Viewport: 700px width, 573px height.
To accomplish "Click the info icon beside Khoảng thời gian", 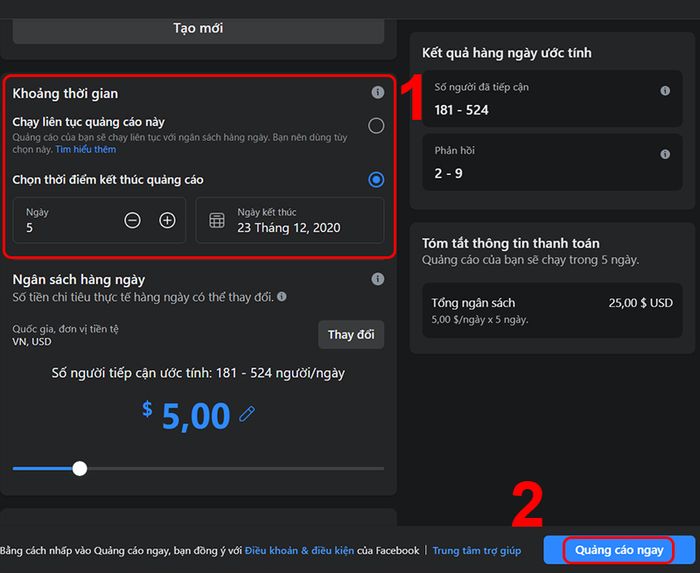I will pyautogui.click(x=378, y=92).
